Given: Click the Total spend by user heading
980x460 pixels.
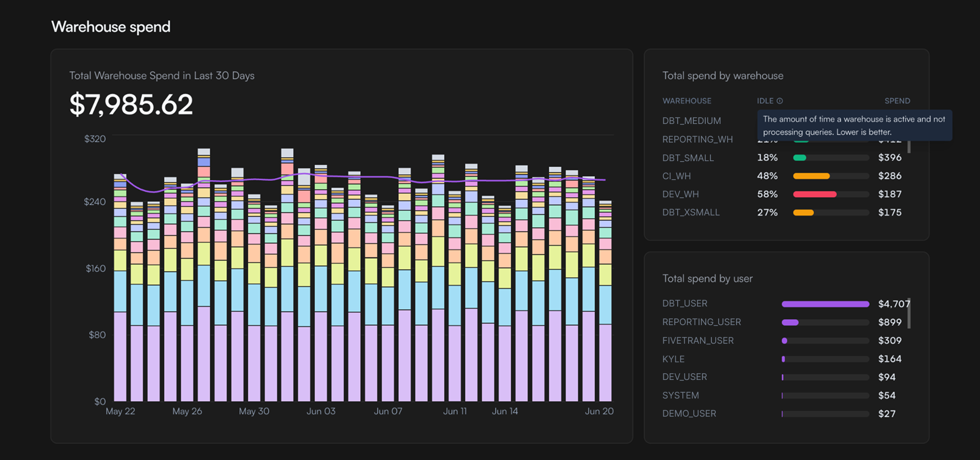Looking at the screenshot, I should [x=707, y=278].
